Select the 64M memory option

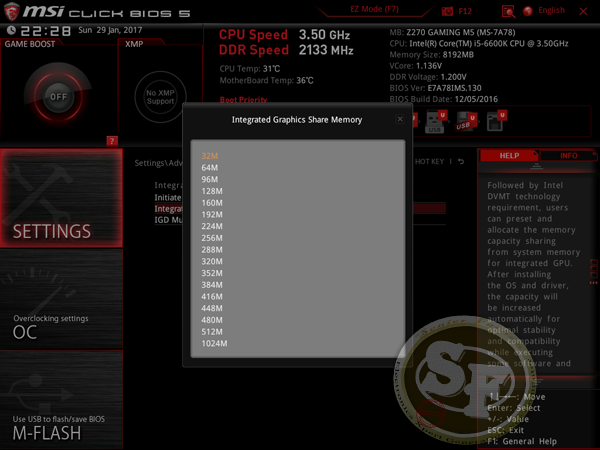click(209, 168)
